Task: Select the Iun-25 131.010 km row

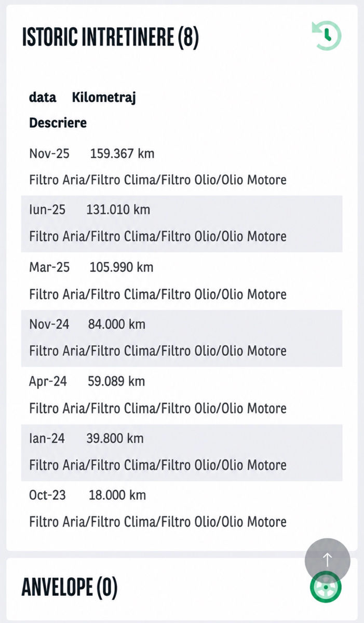Action: click(182, 223)
